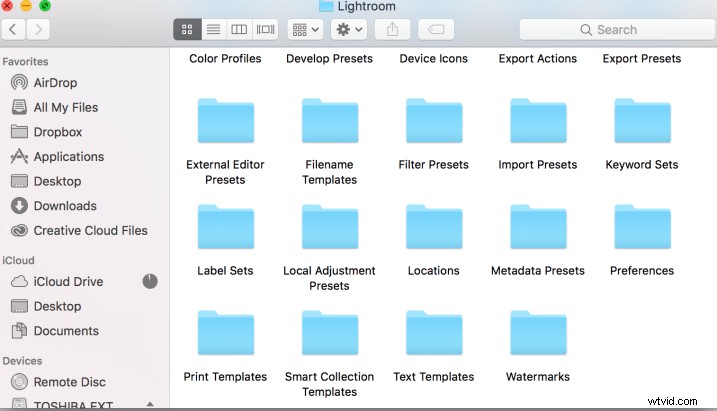Switch to list view

[x=213, y=30]
